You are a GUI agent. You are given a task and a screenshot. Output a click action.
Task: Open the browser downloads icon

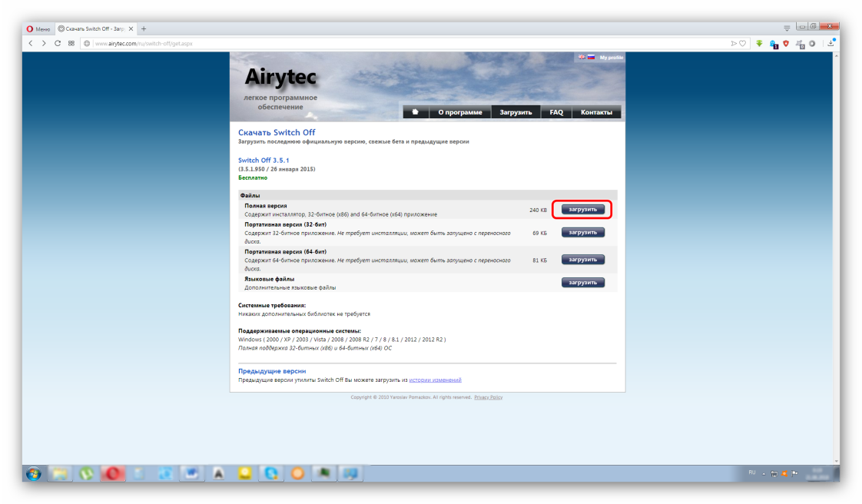tap(831, 44)
